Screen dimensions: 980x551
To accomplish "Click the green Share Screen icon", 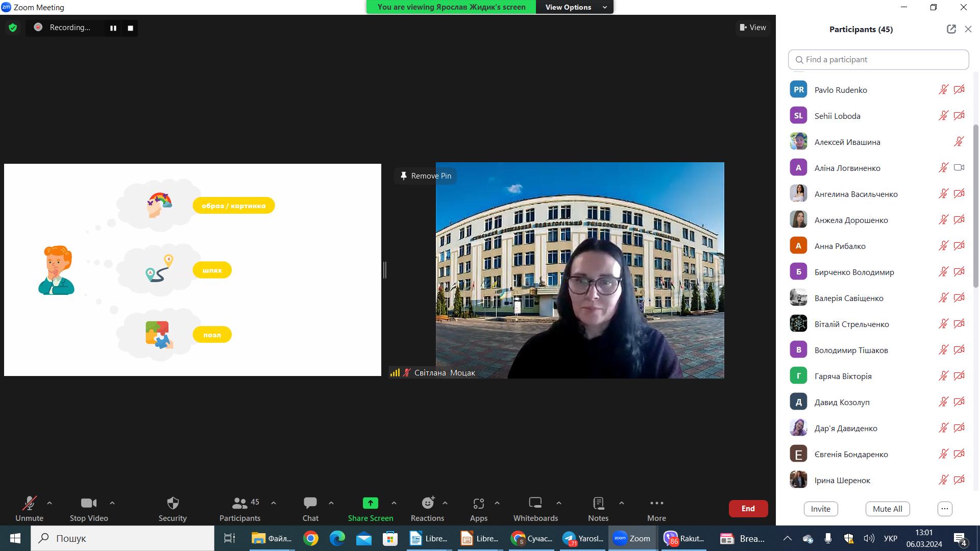I will point(370,504).
